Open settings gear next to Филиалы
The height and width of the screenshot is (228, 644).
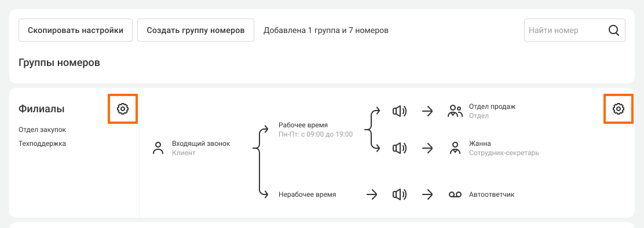(123, 109)
